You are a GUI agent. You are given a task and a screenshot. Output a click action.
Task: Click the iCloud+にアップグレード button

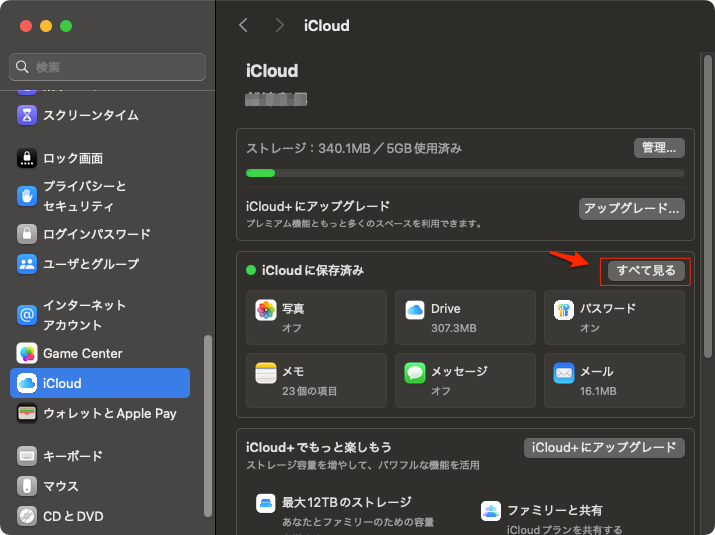pyautogui.click(x=604, y=447)
